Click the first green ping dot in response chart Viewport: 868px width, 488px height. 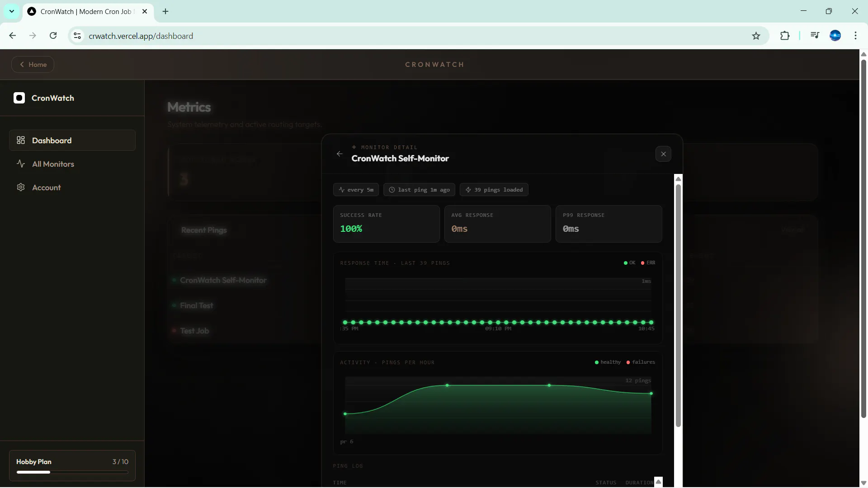pyautogui.click(x=345, y=322)
